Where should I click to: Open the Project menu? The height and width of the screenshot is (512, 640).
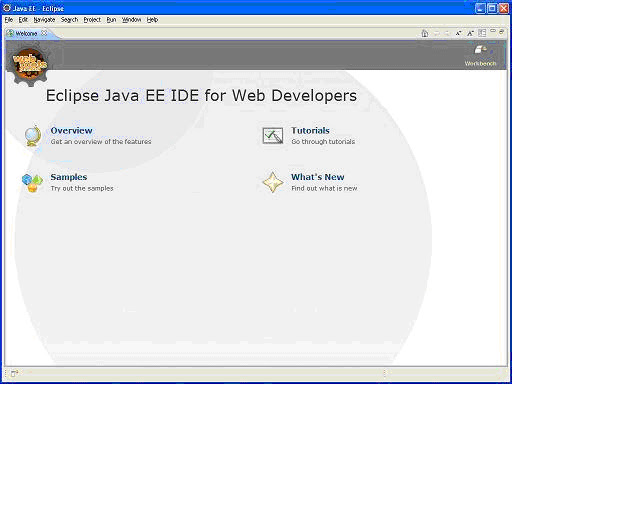(92, 20)
